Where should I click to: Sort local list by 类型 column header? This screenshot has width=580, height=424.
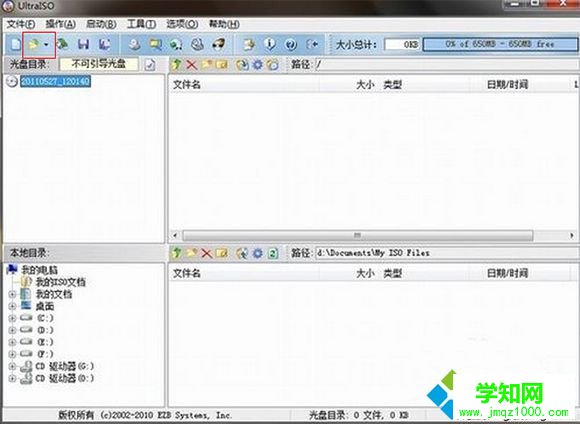[424, 273]
